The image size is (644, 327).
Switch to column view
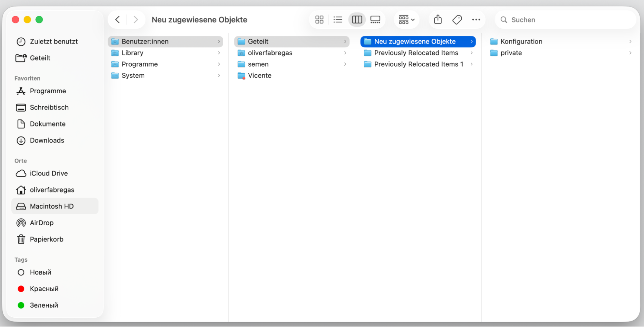[x=357, y=20]
